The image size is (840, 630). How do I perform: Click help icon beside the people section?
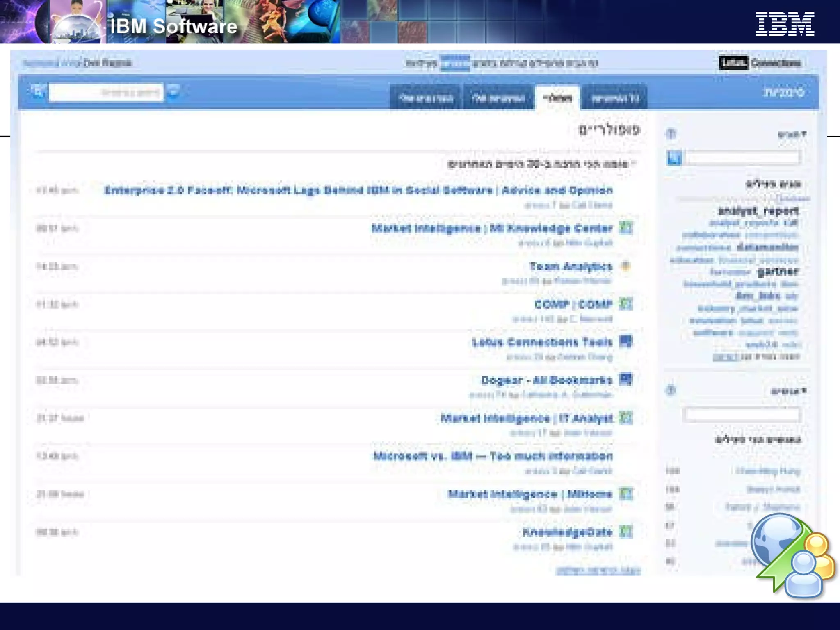pyautogui.click(x=671, y=390)
